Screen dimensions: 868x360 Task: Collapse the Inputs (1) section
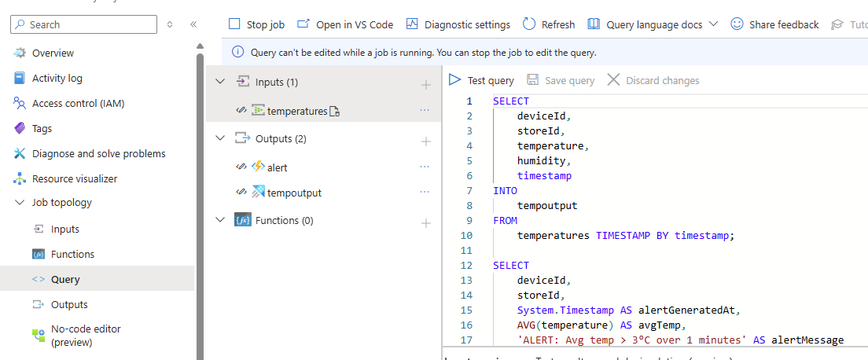[x=220, y=82]
